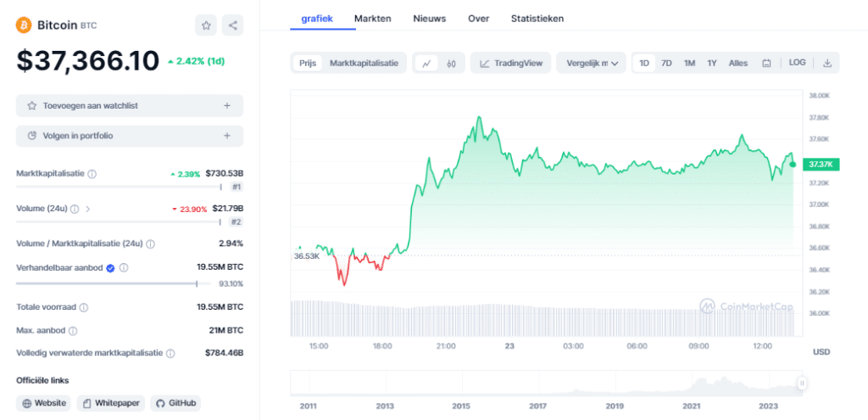This screenshot has height=420, width=868.
Task: Add Bitcoin to watchlist
Action: [x=130, y=106]
